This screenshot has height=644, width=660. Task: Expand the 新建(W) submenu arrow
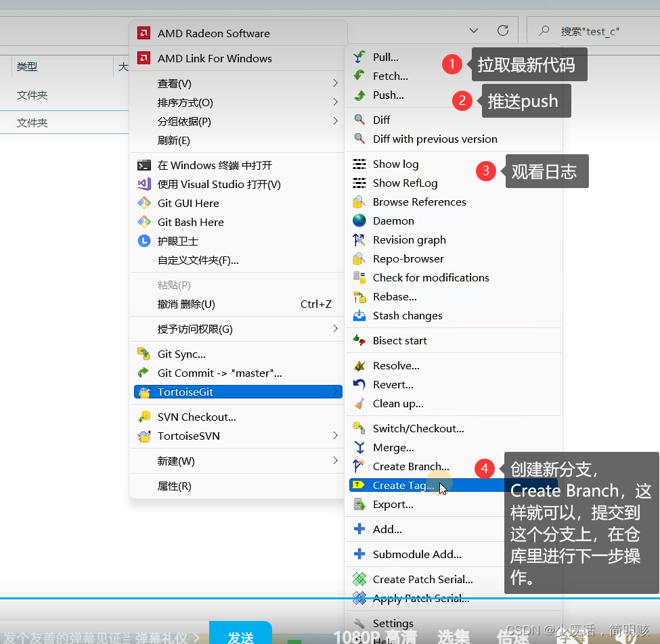pos(336,461)
